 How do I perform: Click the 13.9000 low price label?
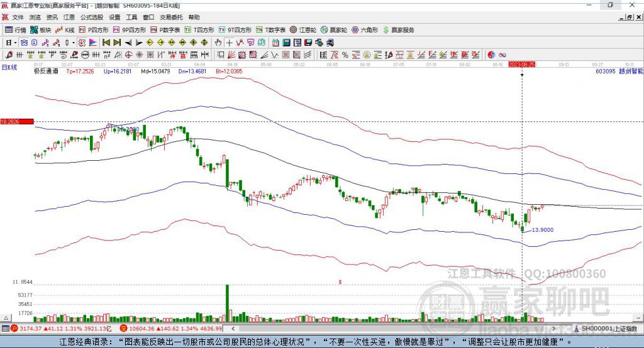pos(543,230)
